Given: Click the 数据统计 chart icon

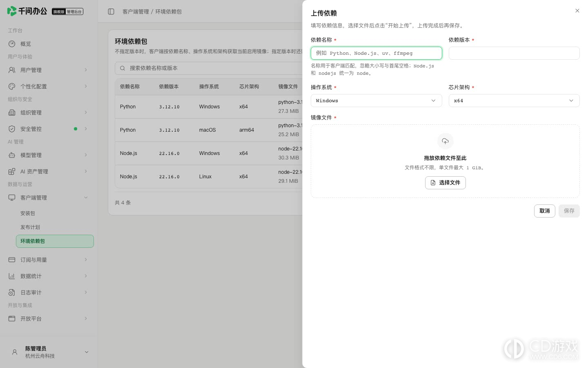Looking at the screenshot, I should tap(12, 276).
